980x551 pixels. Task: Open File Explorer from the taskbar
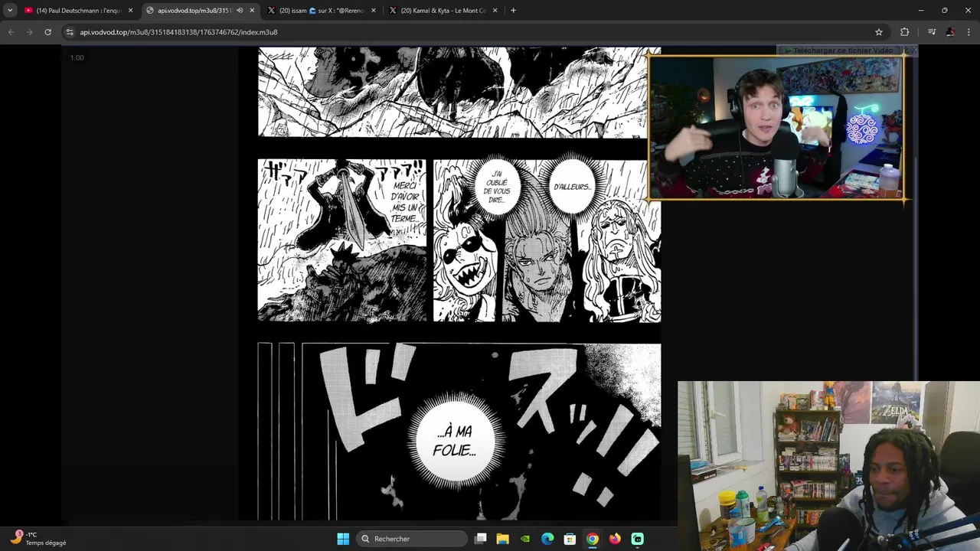point(502,539)
